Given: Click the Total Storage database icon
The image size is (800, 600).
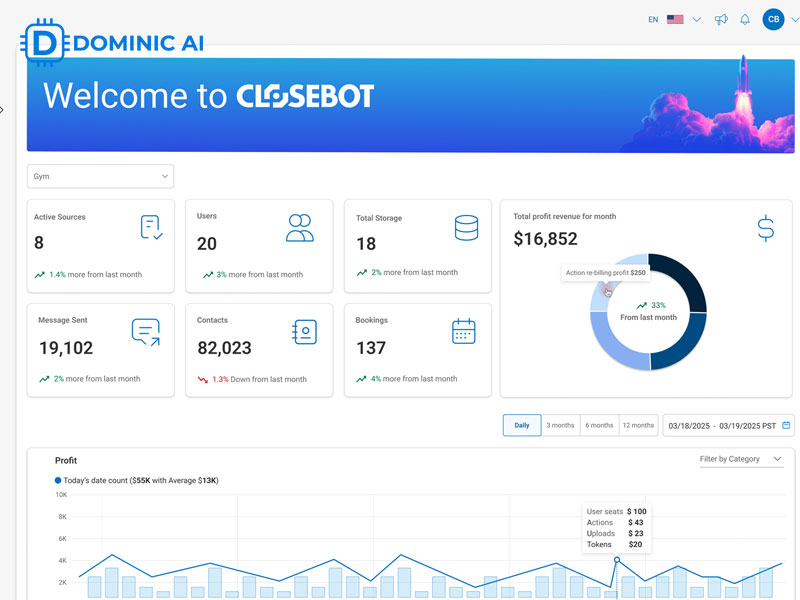Looking at the screenshot, I should [466, 227].
